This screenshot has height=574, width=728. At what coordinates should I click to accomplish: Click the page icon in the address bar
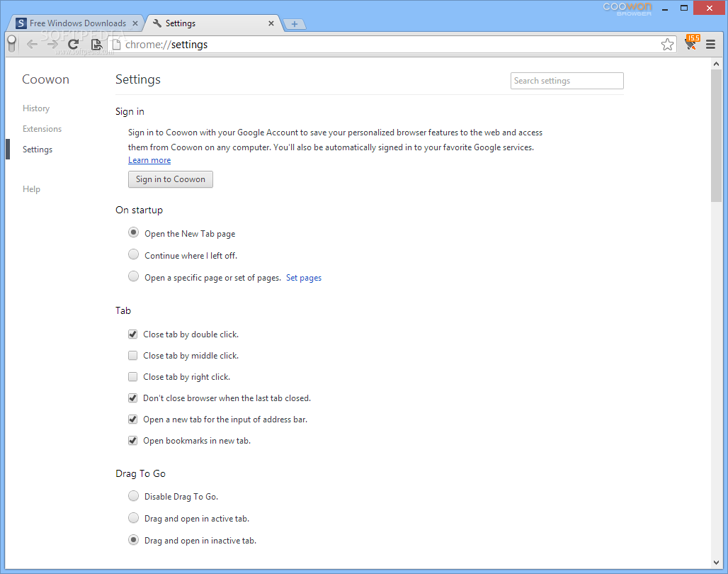point(117,45)
